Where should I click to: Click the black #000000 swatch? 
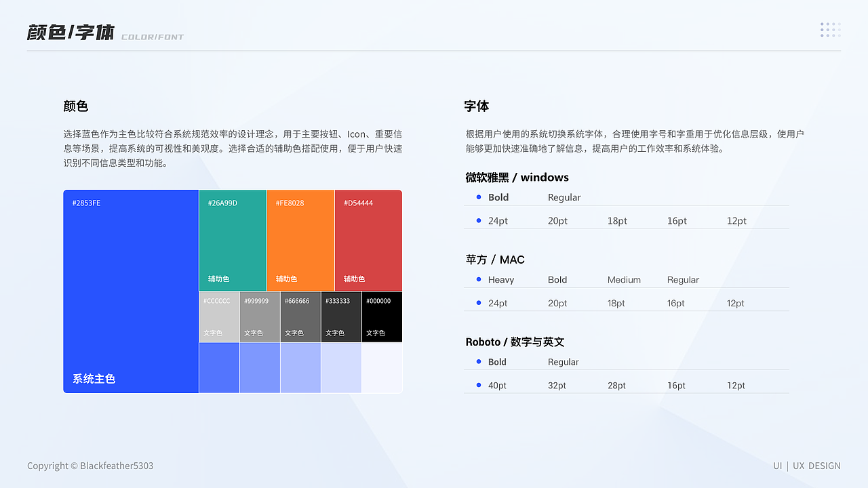(381, 316)
